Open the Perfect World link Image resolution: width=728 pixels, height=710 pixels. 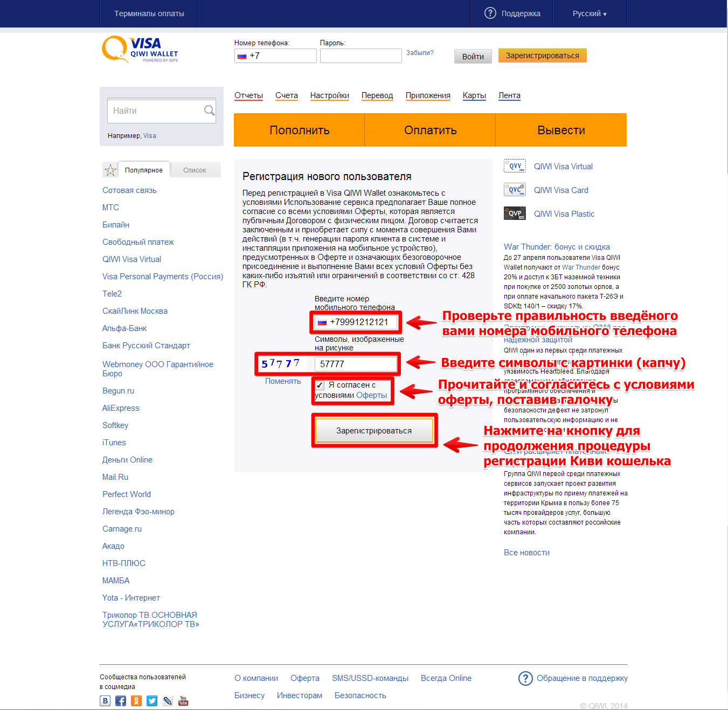pyautogui.click(x=127, y=494)
